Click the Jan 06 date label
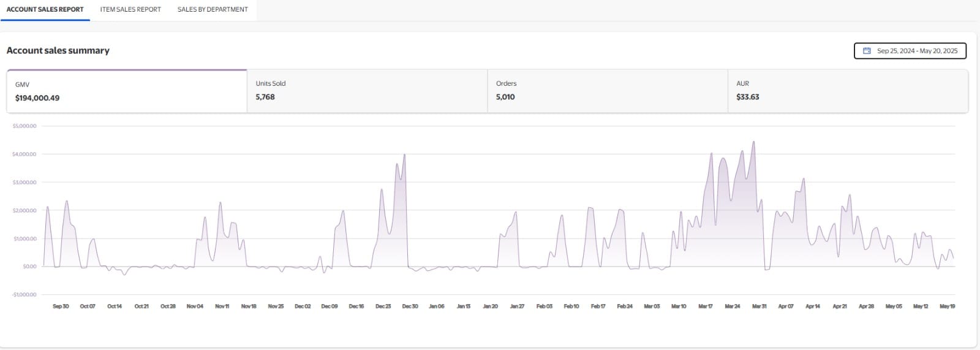Image resolution: width=980 pixels, height=350 pixels. [437, 306]
